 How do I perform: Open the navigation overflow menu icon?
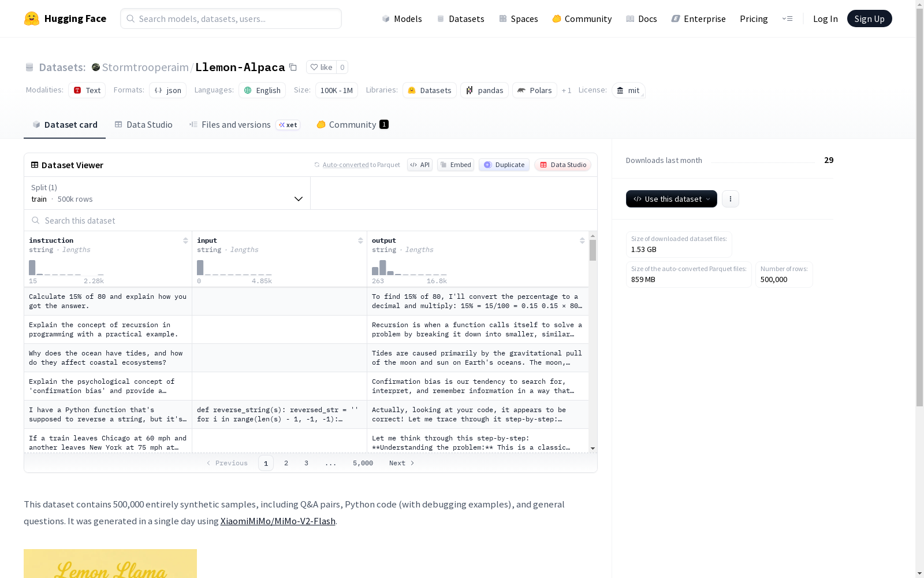787,18
